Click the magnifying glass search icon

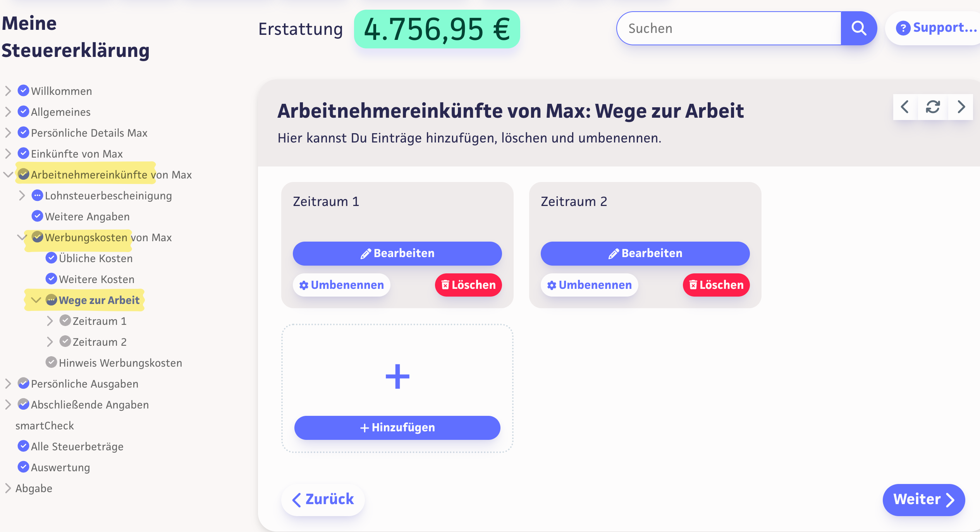[x=858, y=28]
